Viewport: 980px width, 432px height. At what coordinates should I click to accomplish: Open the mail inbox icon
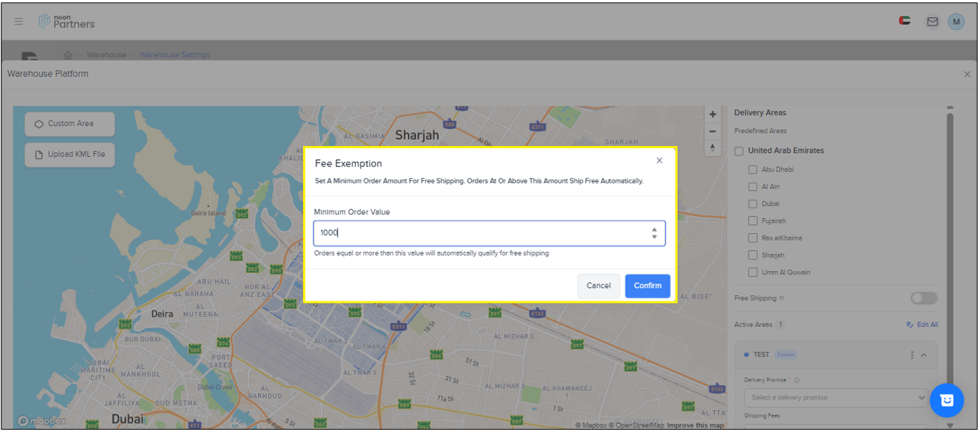pos(932,22)
